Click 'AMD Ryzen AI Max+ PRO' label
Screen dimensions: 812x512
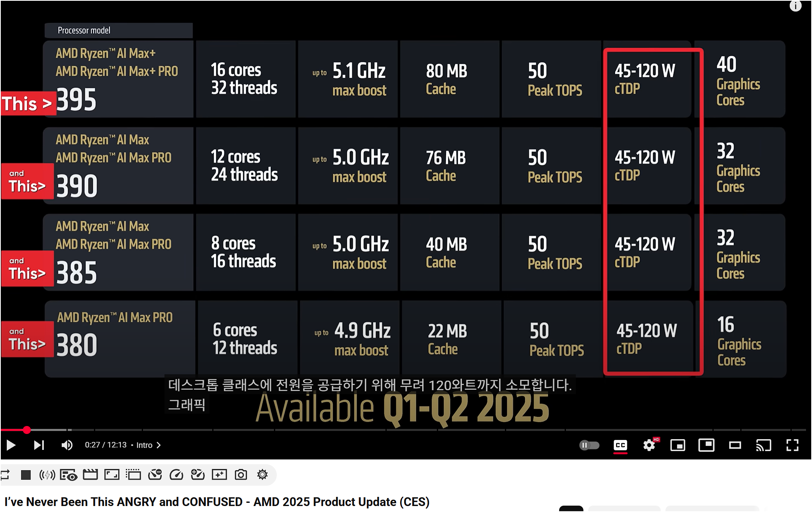(x=117, y=71)
